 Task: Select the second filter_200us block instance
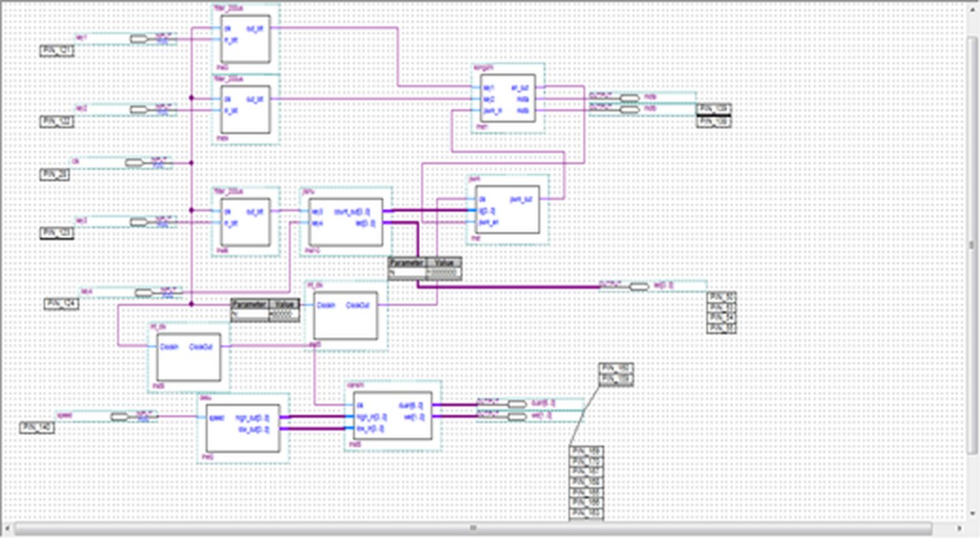click(x=245, y=109)
